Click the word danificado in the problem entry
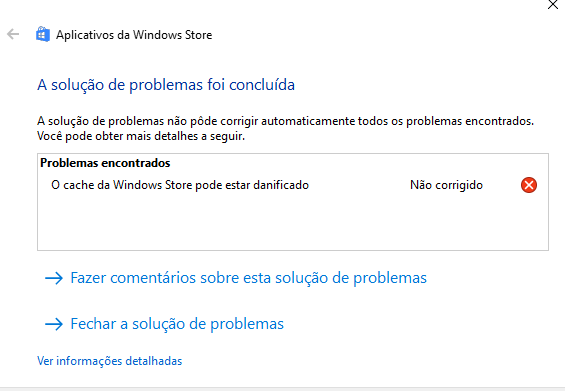This screenshot has height=391, width=565. pyautogui.click(x=281, y=185)
